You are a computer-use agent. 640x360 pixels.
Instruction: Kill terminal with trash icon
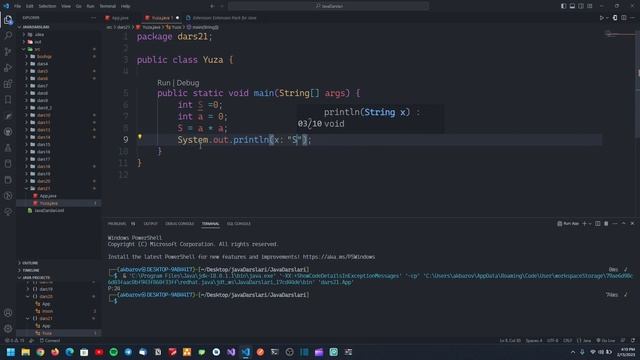coord(606,224)
